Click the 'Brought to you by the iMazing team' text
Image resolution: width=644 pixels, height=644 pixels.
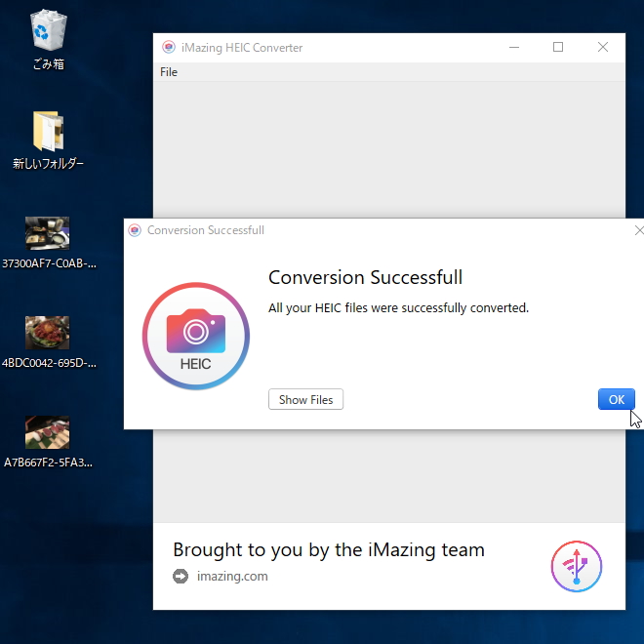coord(329,550)
